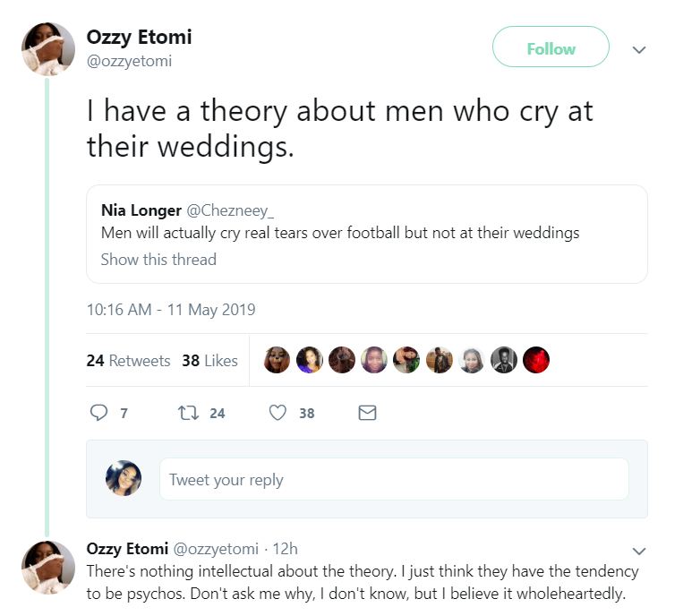Click the red avatar at end of likers row
This screenshot has height=616, width=683.
535,360
